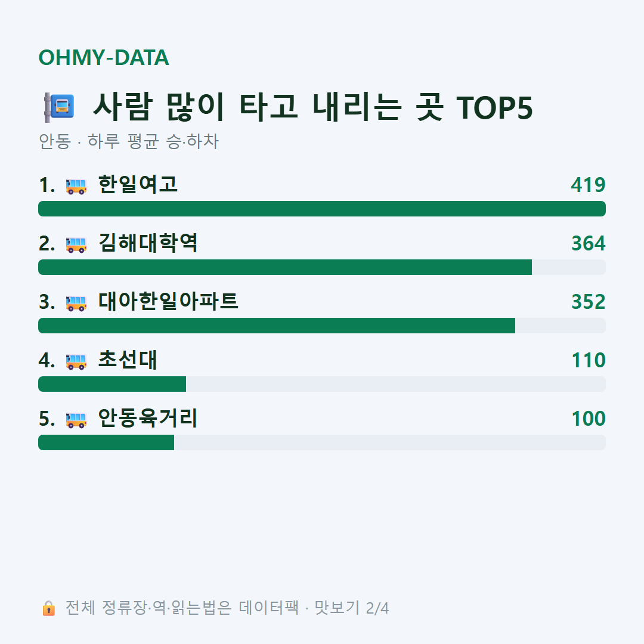Click the 419 value for rank one

click(x=588, y=185)
